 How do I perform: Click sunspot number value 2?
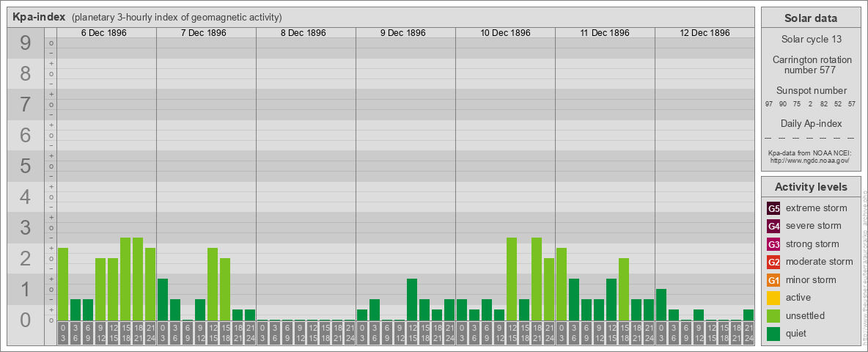click(810, 104)
